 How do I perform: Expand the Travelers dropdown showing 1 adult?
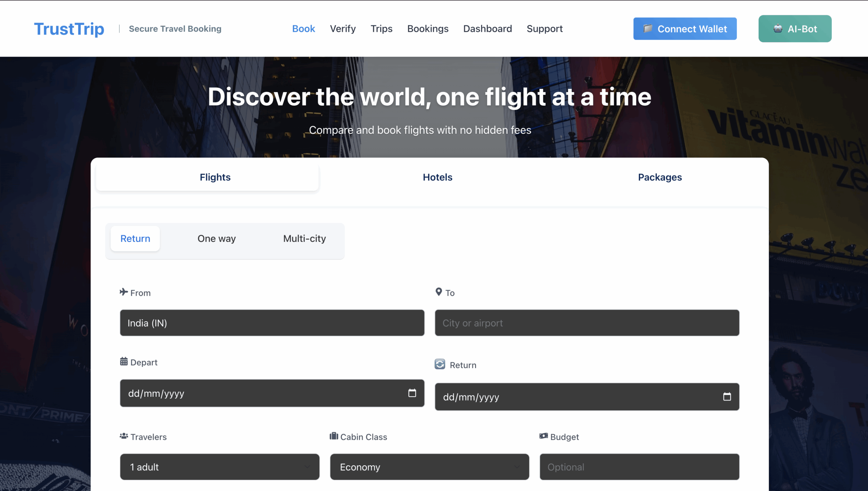219,467
